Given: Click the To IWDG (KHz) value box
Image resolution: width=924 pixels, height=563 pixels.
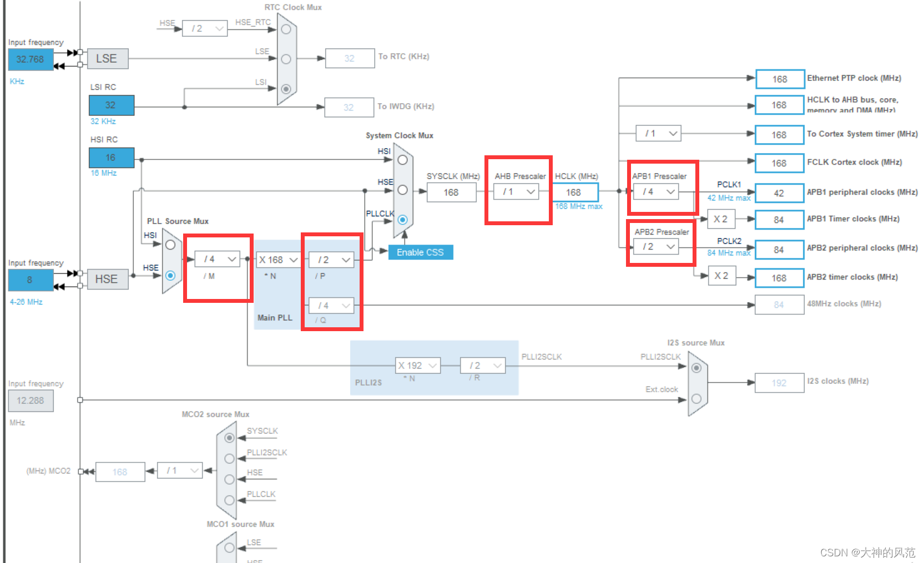Looking at the screenshot, I should (x=349, y=107).
